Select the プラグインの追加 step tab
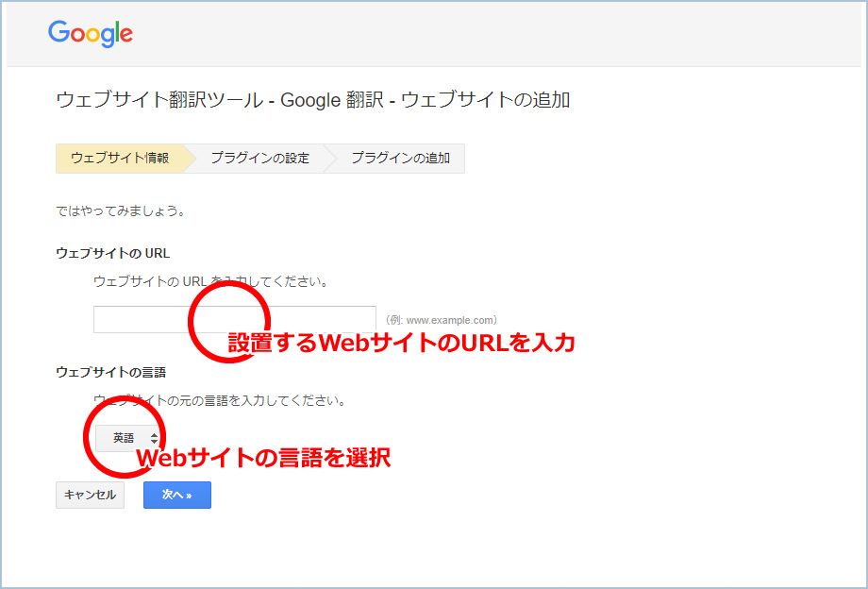The height and width of the screenshot is (589, 868). coord(400,159)
